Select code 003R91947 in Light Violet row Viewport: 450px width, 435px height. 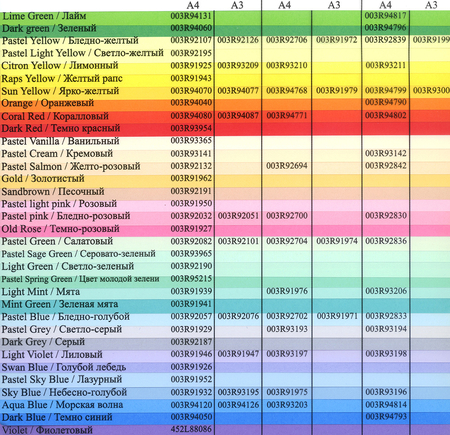(238, 354)
